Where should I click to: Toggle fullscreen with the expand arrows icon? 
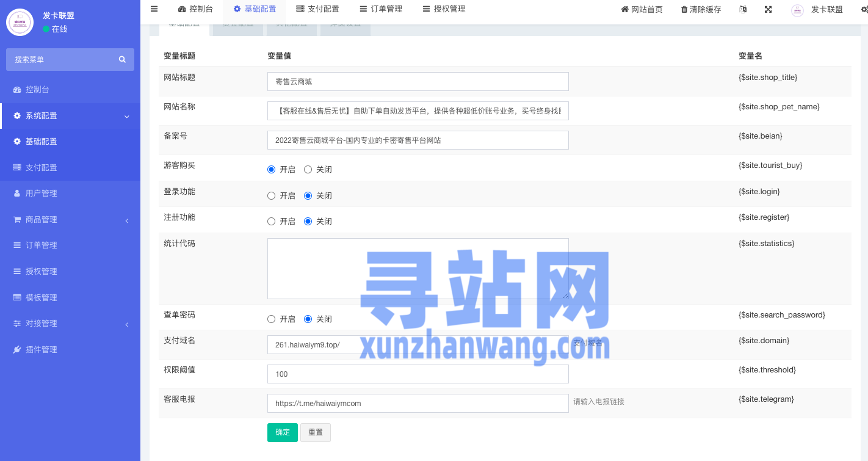768,9
